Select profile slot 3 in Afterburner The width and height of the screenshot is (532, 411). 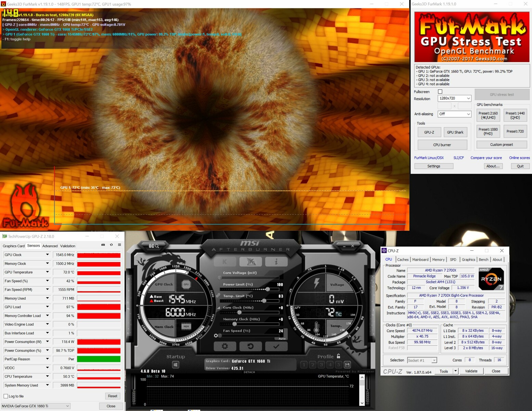[321, 365]
